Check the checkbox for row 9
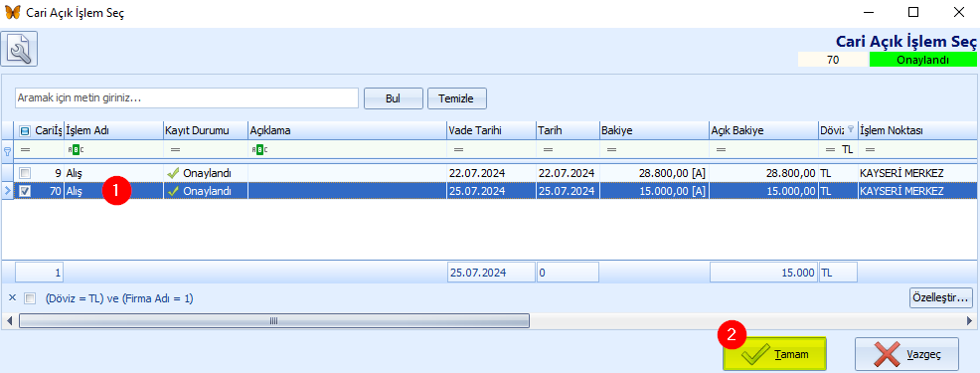Viewport: 980px width, 373px height. click(25, 173)
